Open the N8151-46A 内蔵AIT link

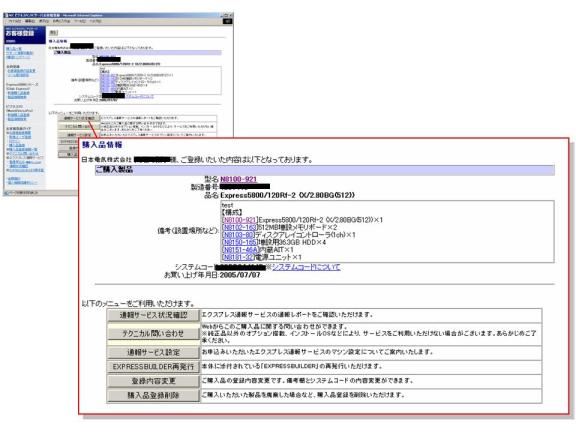241,250
